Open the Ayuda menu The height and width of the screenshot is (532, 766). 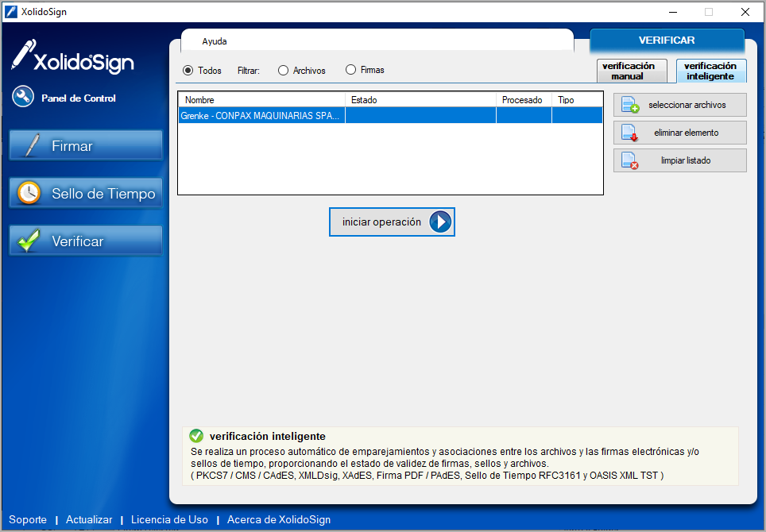(x=215, y=41)
